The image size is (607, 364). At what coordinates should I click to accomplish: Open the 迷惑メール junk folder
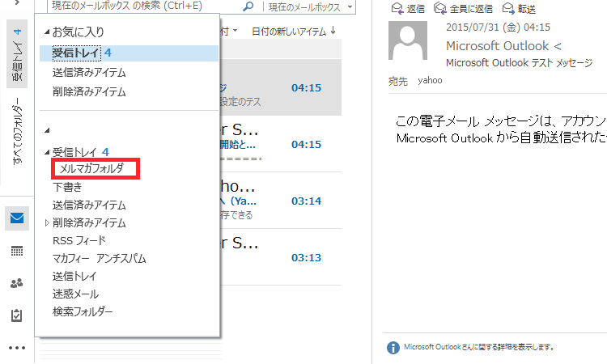(75, 294)
